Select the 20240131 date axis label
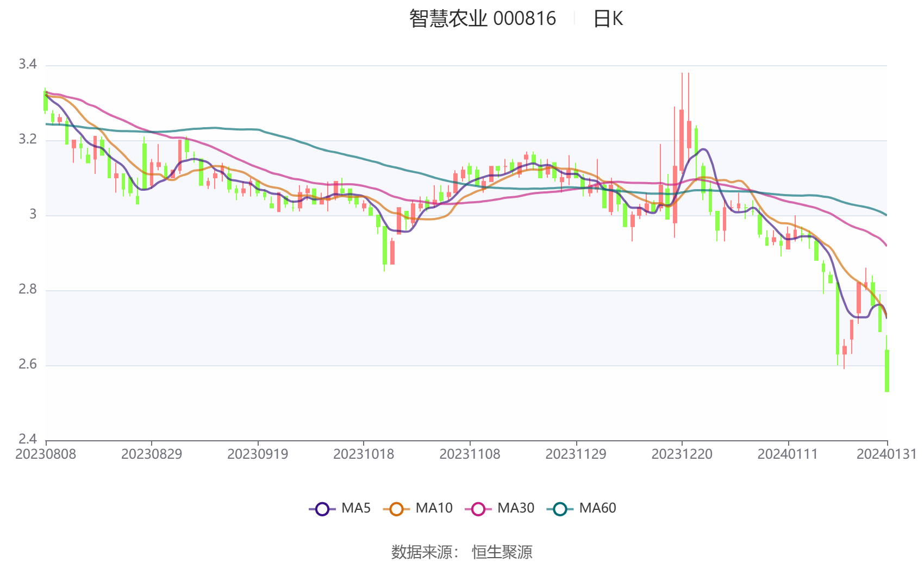 click(886, 454)
